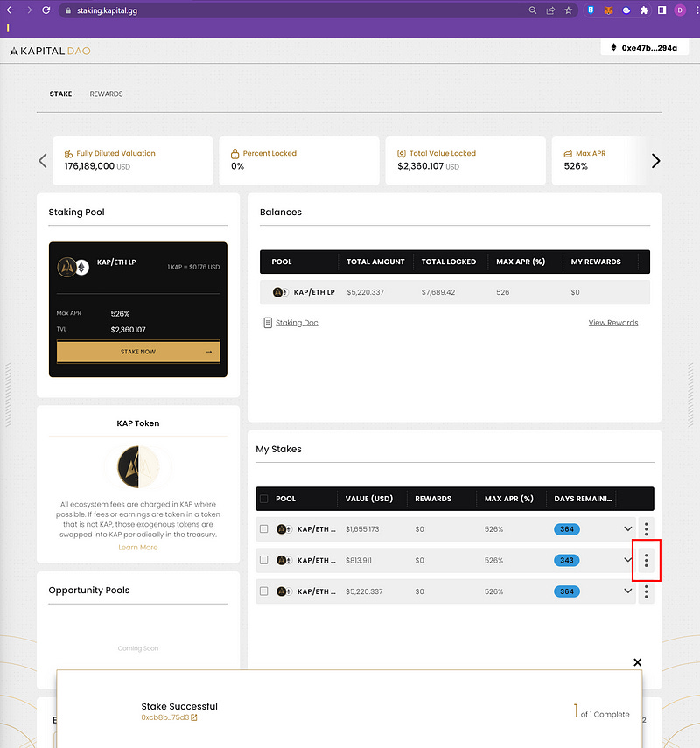Open the profile avatar D
Image resolution: width=700 pixels, height=748 pixels.
(680, 10)
